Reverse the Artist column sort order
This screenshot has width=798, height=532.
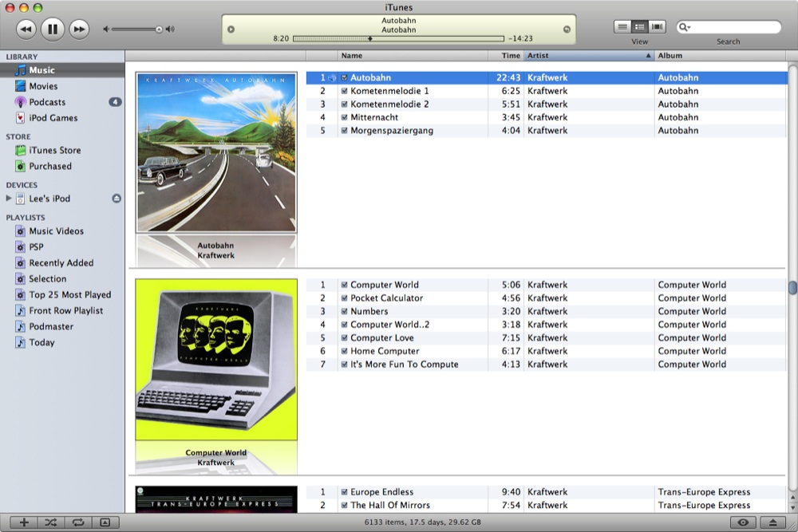589,56
